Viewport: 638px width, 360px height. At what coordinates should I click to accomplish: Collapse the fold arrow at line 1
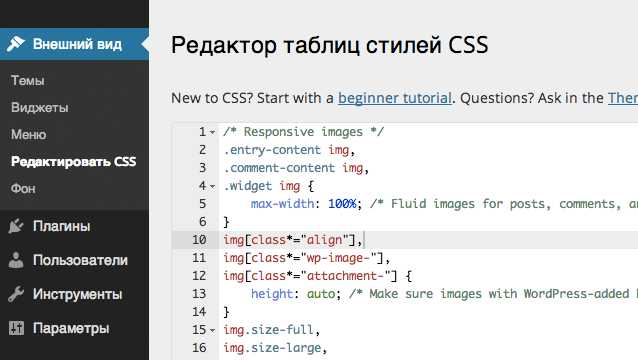[x=212, y=132]
